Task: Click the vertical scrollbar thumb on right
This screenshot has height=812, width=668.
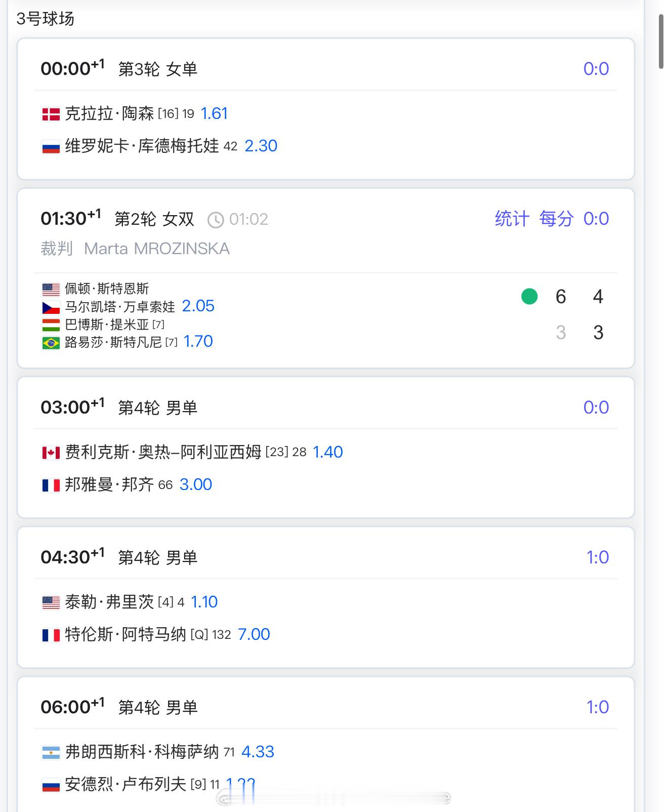Action: (x=661, y=42)
